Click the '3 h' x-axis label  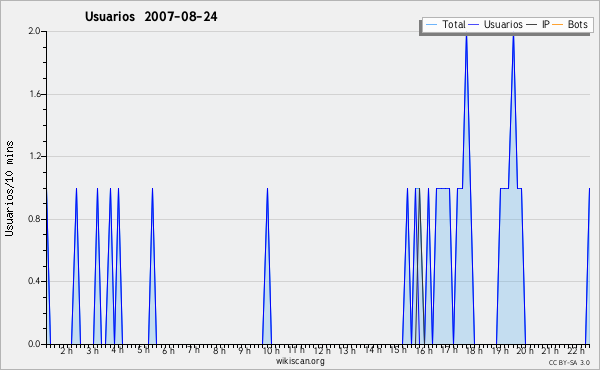pos(92,350)
